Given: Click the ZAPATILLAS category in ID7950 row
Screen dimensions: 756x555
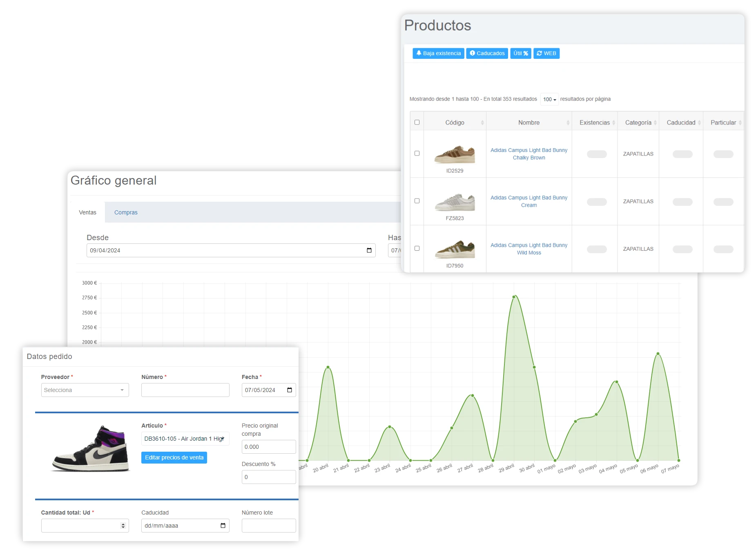Looking at the screenshot, I should pyautogui.click(x=638, y=249).
